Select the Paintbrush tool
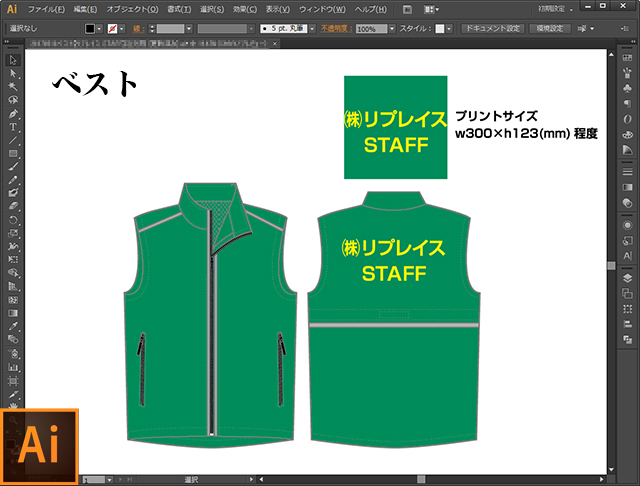This screenshot has height=486, width=640. [13, 166]
